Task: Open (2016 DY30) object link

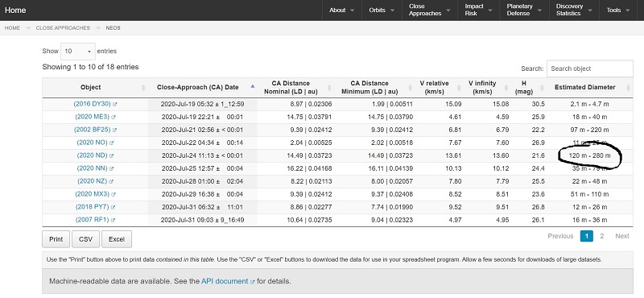Action: click(x=93, y=105)
